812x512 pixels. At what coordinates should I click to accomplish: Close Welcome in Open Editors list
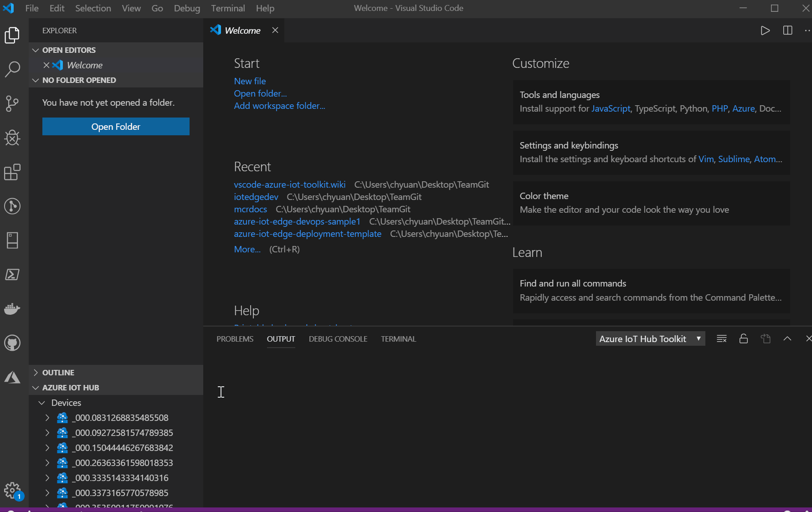point(46,65)
